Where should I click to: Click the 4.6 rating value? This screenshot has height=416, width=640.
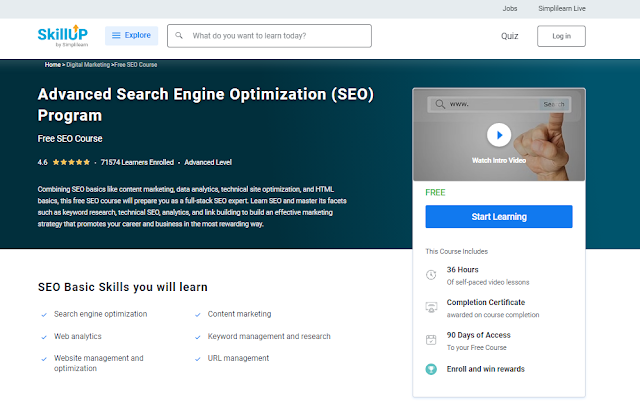pos(42,162)
